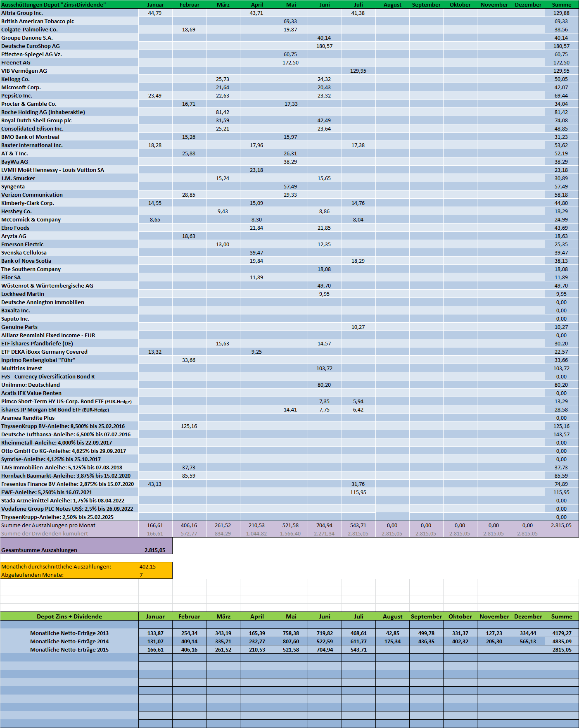Screen dimensions: 579x728
Task: Select Royal Dutch Shell's Juni value 42,49
Action: click(x=324, y=120)
